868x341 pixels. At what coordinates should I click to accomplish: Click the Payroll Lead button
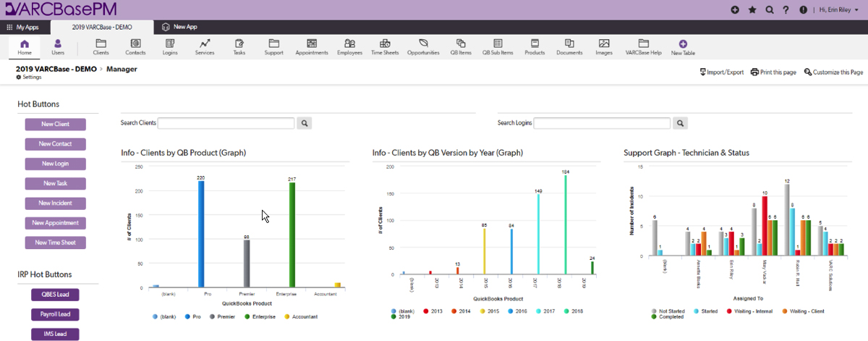(x=55, y=314)
